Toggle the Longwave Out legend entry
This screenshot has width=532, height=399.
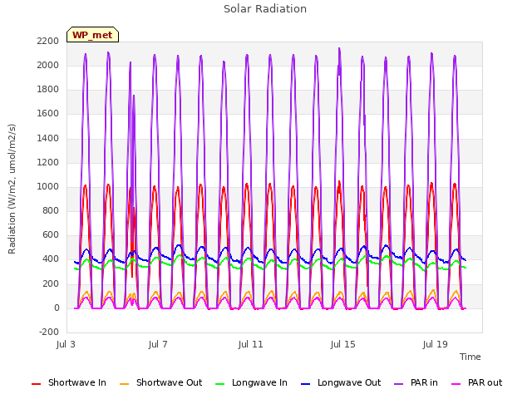click(341, 382)
